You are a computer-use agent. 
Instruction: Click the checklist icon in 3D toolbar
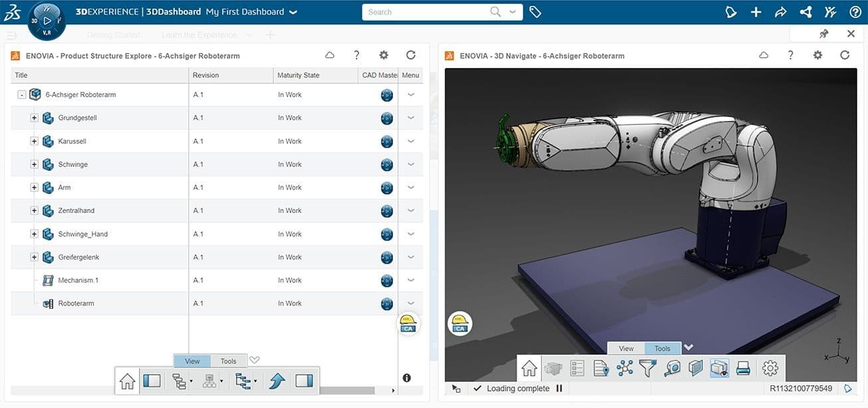[x=577, y=368]
